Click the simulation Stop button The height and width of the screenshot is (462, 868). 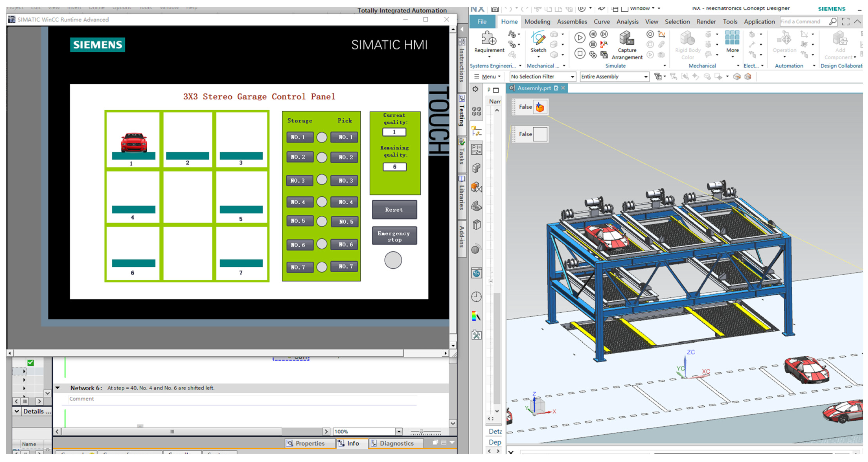pos(580,53)
